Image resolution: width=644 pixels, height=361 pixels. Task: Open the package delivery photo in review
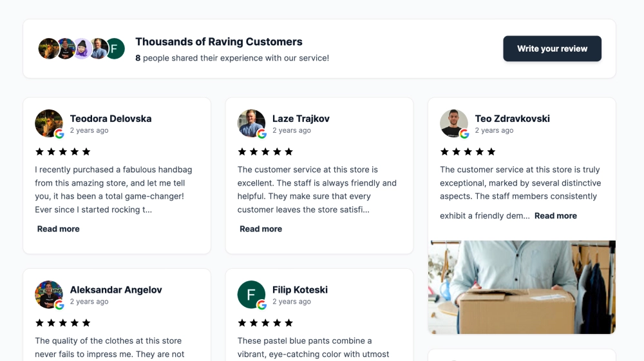pyautogui.click(x=522, y=287)
